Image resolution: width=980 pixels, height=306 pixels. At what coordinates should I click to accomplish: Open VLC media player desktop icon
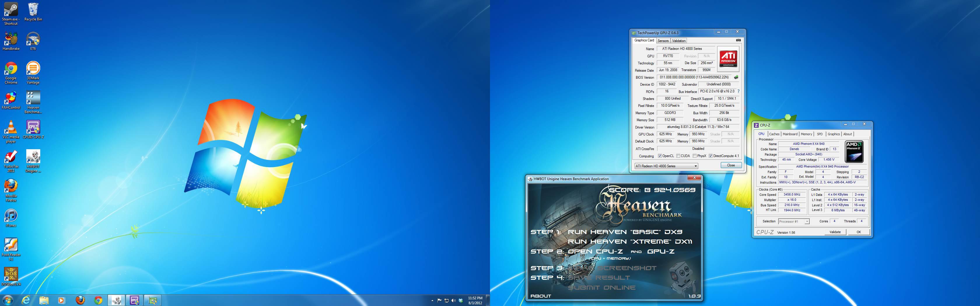(11, 131)
